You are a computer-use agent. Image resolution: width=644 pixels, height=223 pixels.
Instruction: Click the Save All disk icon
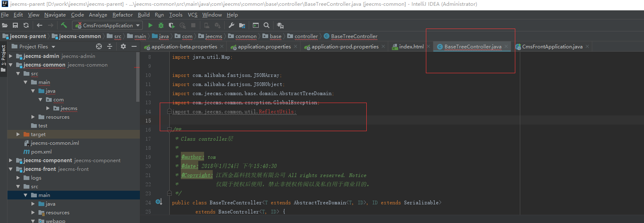pos(15,26)
